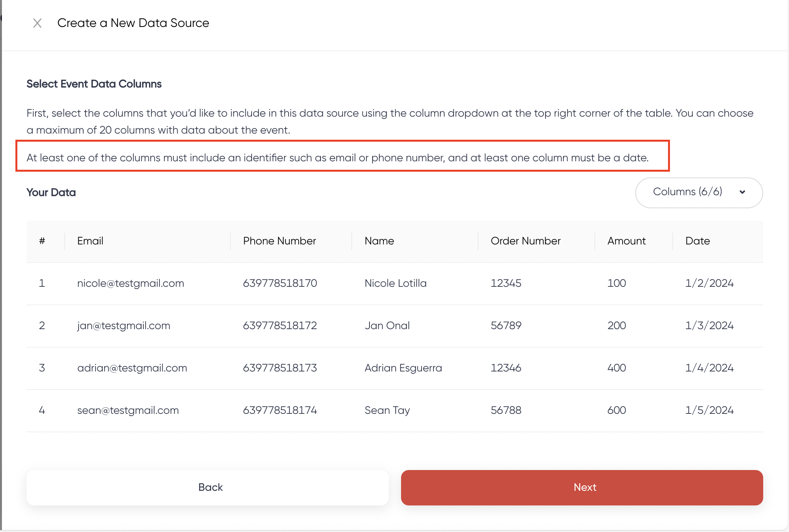
Task: Select the nicole@testgmail.com cell
Action: 131,283
